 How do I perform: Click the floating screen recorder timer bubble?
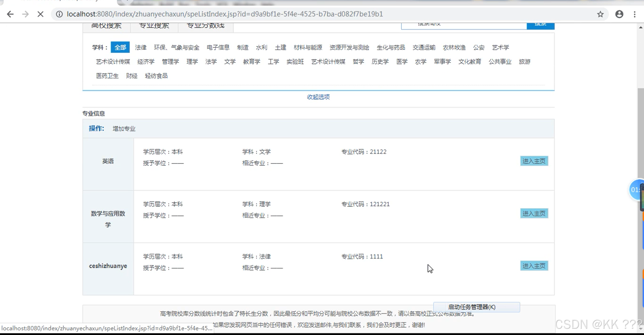click(x=637, y=190)
